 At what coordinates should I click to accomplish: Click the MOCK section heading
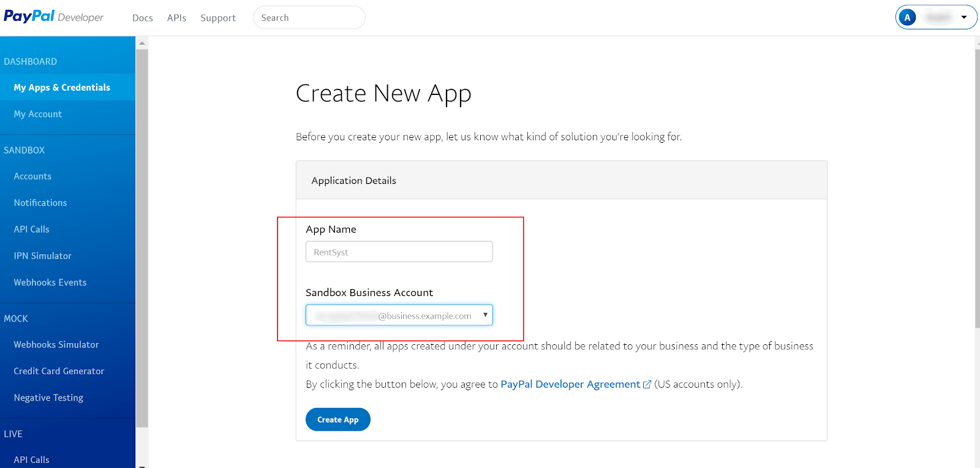[x=16, y=319]
